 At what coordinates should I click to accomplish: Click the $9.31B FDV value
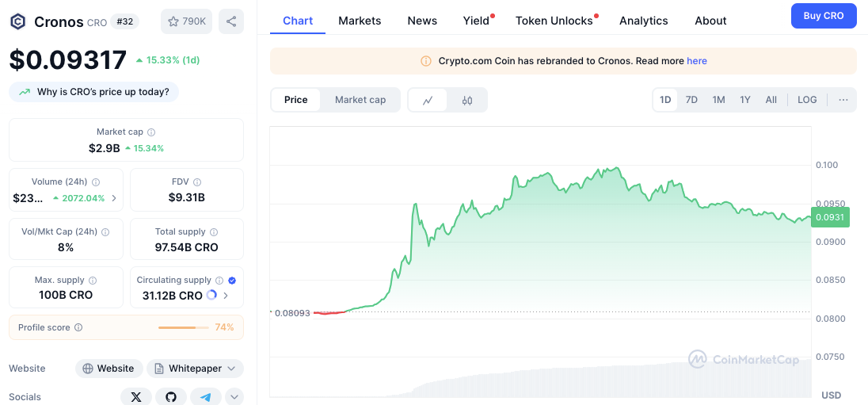pyautogui.click(x=187, y=197)
